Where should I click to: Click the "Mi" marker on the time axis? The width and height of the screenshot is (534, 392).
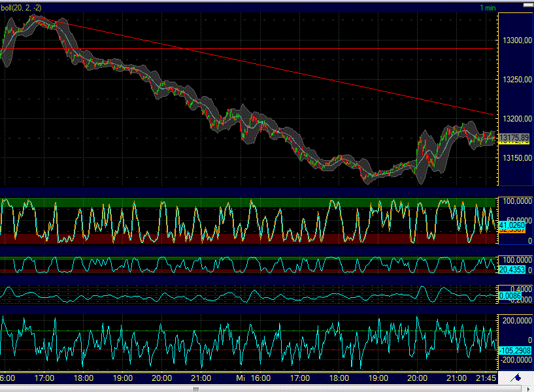point(242,378)
